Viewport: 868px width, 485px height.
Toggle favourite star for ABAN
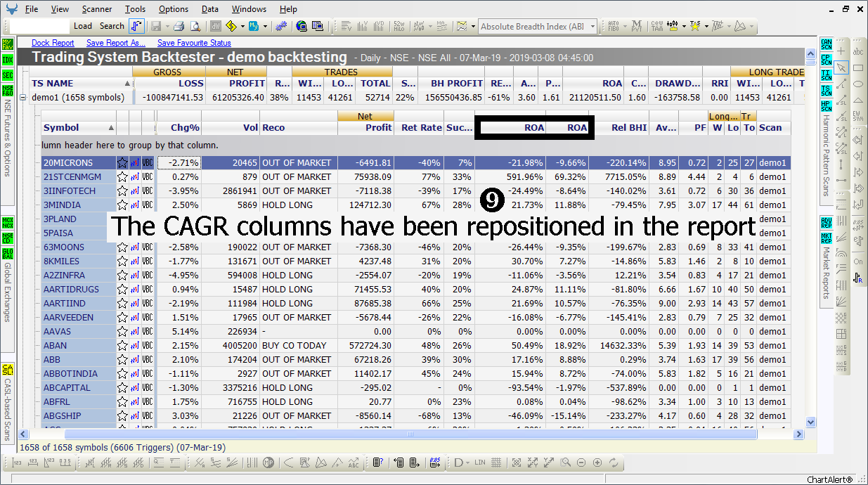pyautogui.click(x=122, y=346)
